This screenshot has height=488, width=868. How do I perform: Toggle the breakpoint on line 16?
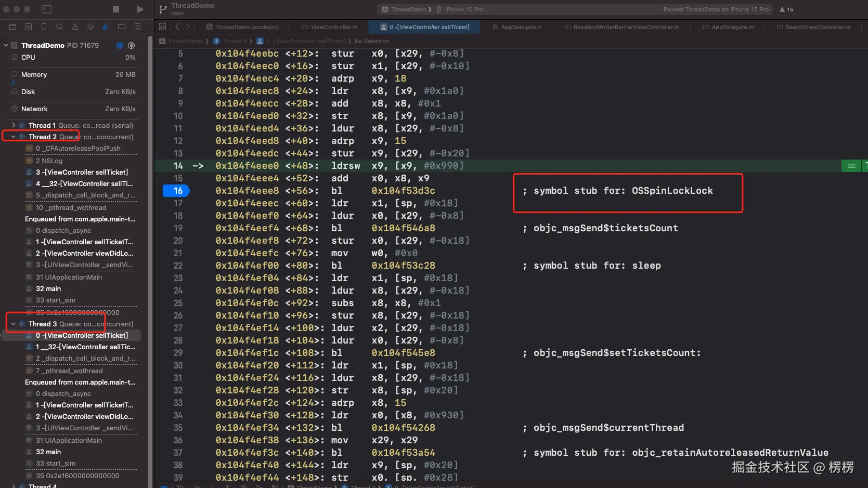[x=176, y=191]
